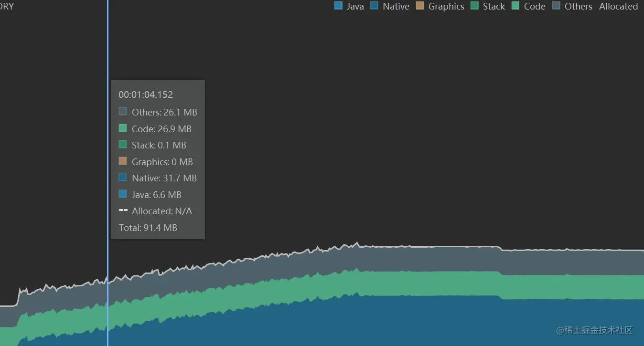Screen dimensions: 644x346
Task: Click the Native legend text label
Action: 396,6
